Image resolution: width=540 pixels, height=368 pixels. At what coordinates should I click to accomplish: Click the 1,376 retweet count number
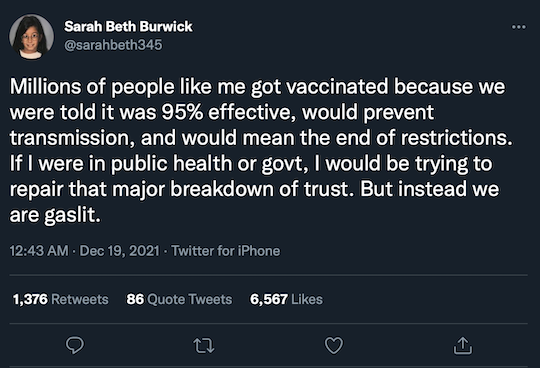30,299
